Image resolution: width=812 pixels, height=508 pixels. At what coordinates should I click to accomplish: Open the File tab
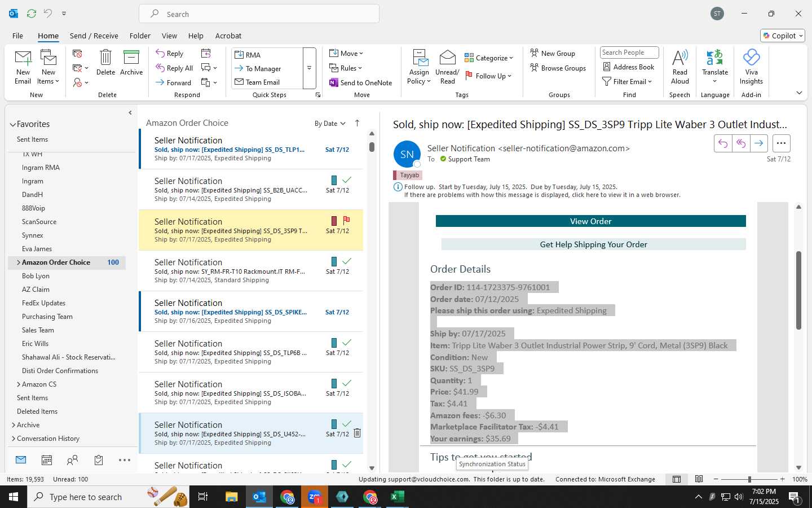click(x=17, y=36)
